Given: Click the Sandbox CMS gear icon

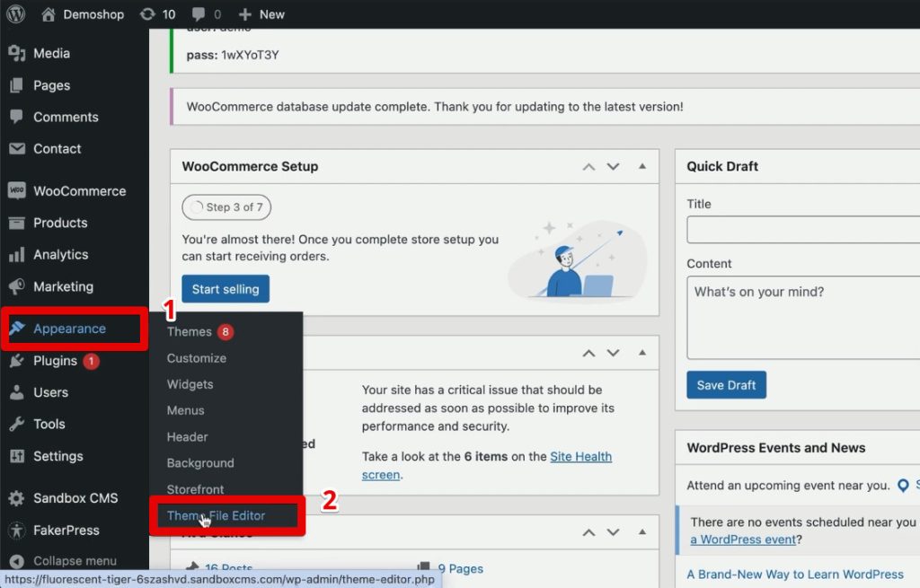Looking at the screenshot, I should coord(16,498).
